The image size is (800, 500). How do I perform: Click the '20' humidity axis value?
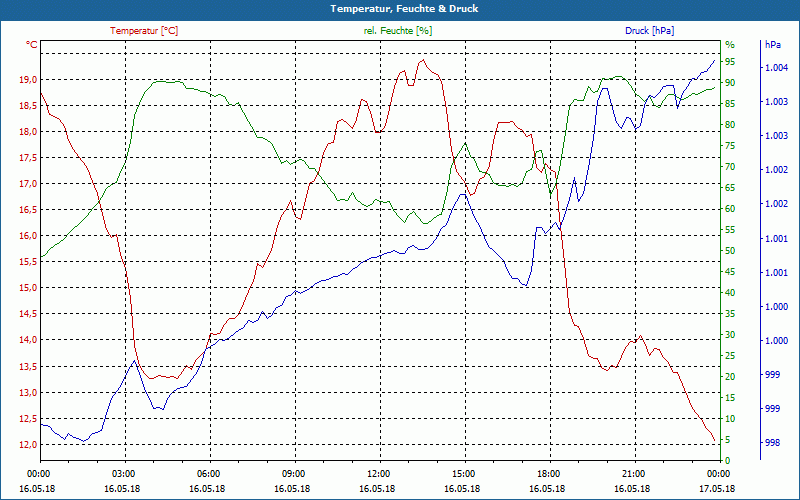730,377
